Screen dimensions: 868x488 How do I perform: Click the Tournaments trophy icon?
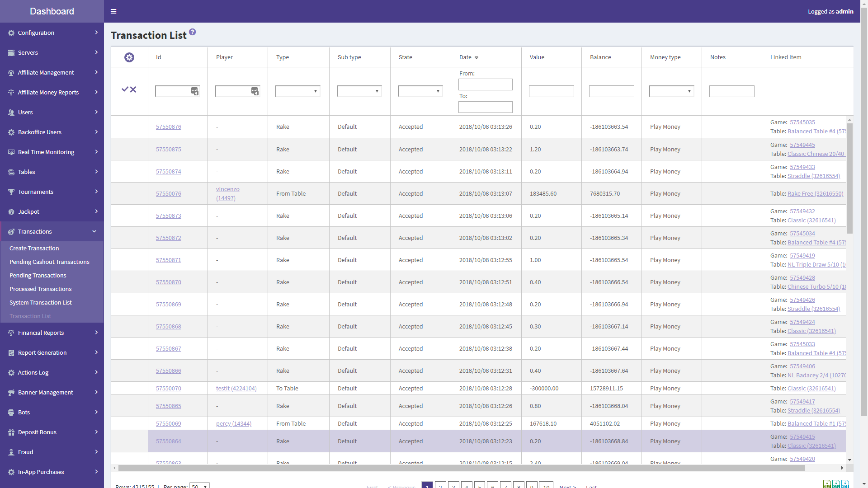(x=11, y=192)
